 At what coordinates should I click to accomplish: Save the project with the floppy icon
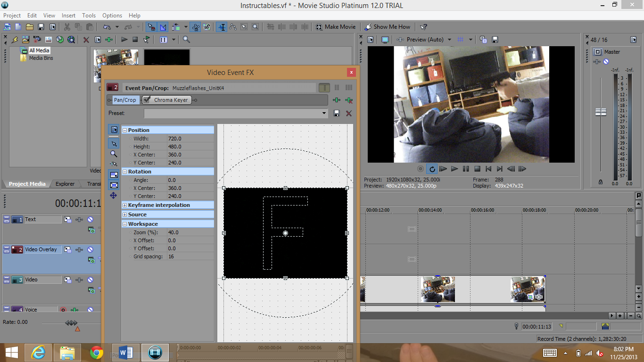tap(41, 27)
